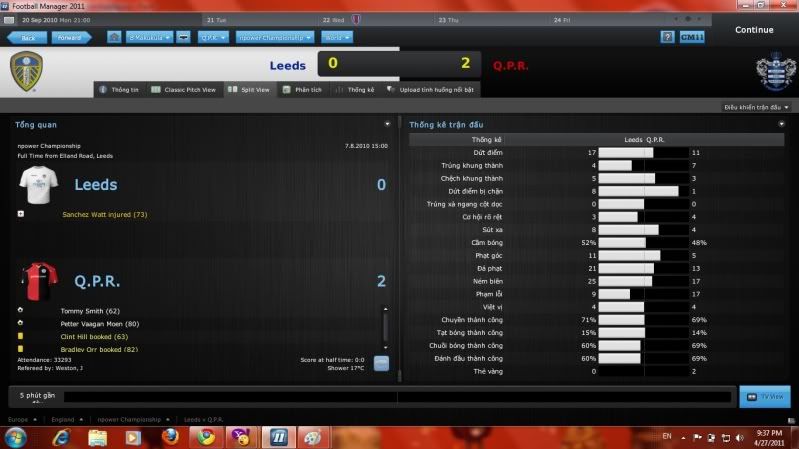Open the B Makukula manager dropdown
This screenshot has width=799, height=449.
pyautogui.click(x=149, y=38)
